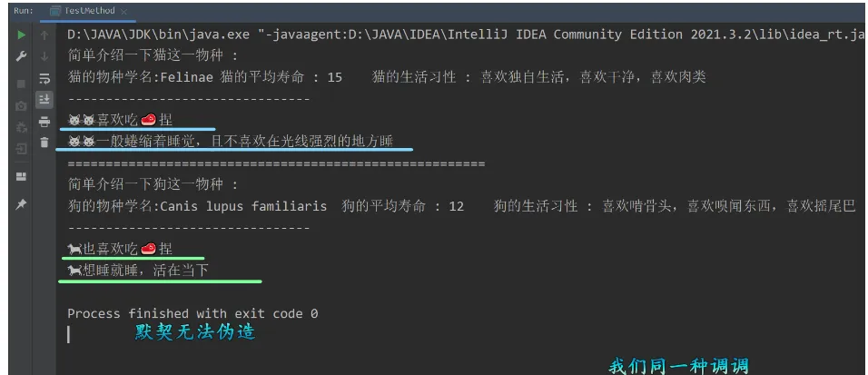Clear all console output with trash icon
The height and width of the screenshot is (375, 868).
(x=44, y=143)
